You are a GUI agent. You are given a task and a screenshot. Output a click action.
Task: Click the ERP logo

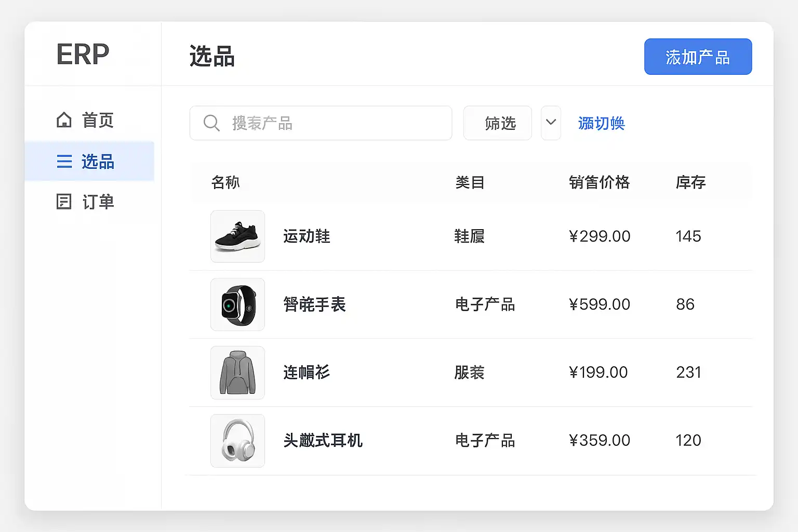tap(83, 54)
